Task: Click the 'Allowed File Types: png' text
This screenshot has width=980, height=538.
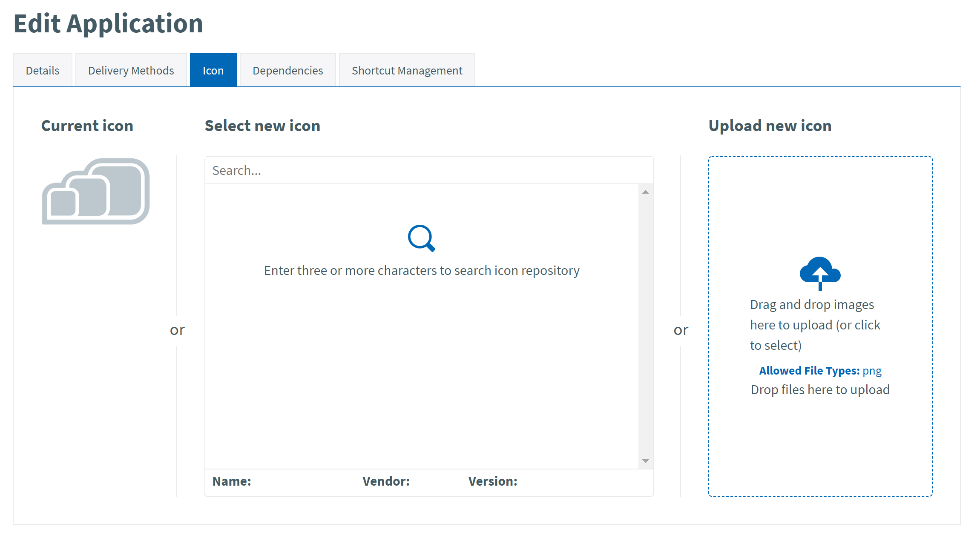Action: coord(820,370)
